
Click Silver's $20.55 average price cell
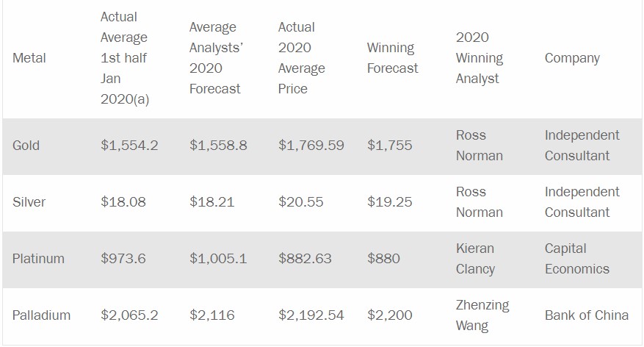click(300, 202)
